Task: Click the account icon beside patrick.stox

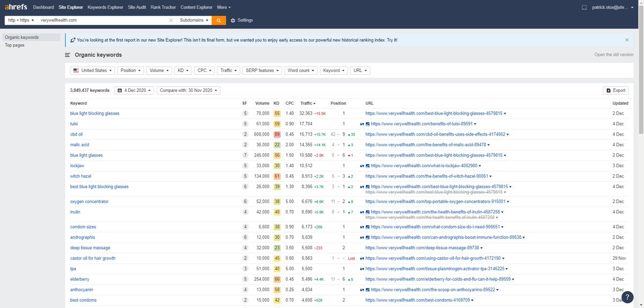Action: pos(584,8)
